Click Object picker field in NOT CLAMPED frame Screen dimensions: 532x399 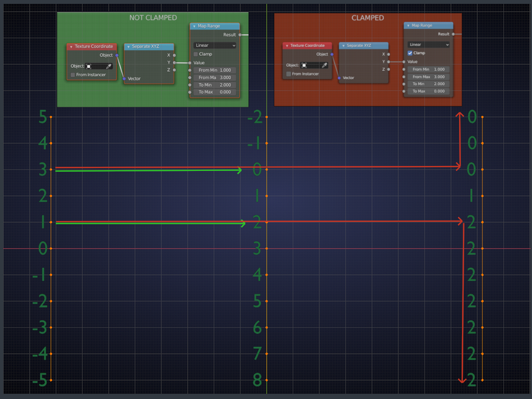(x=98, y=66)
